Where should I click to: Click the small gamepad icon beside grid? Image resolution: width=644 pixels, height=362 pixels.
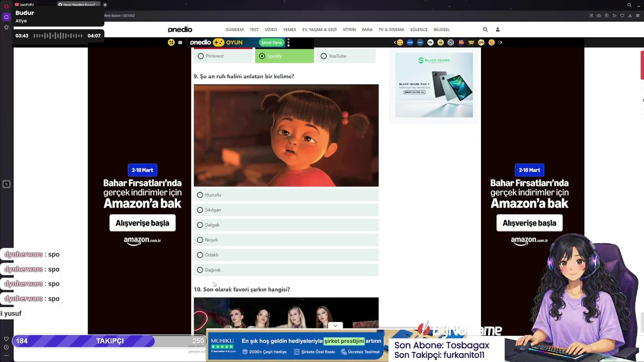pyautogui.click(x=180, y=42)
